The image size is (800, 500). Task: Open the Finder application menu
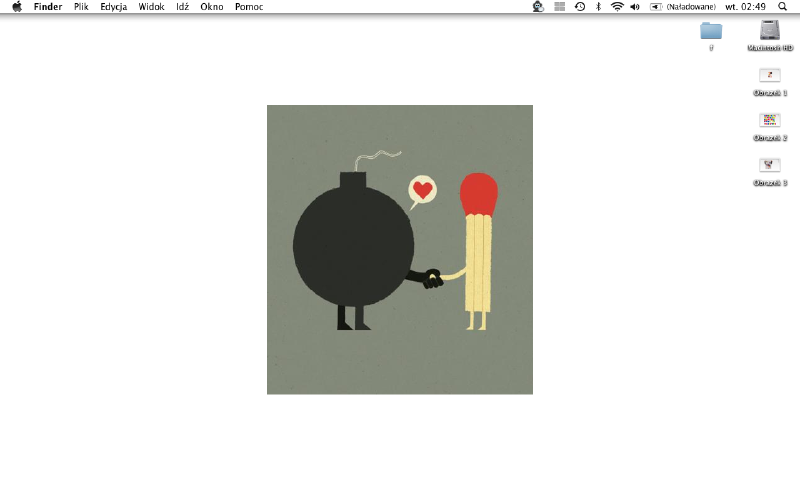point(48,6)
